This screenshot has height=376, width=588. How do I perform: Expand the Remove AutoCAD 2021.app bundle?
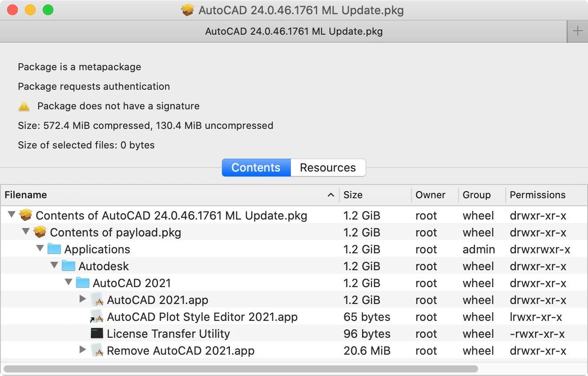point(83,350)
